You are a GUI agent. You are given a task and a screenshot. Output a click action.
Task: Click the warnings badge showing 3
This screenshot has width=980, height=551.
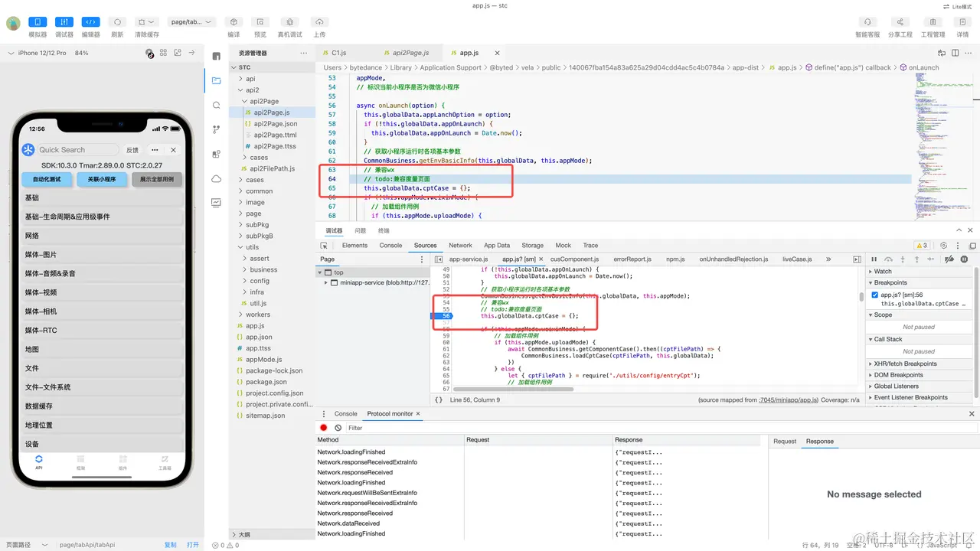click(x=922, y=246)
